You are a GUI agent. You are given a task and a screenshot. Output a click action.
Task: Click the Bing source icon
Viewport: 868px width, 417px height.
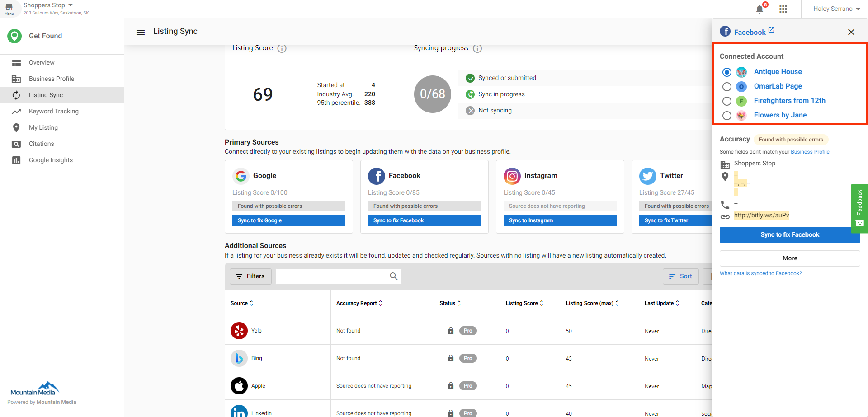click(239, 358)
